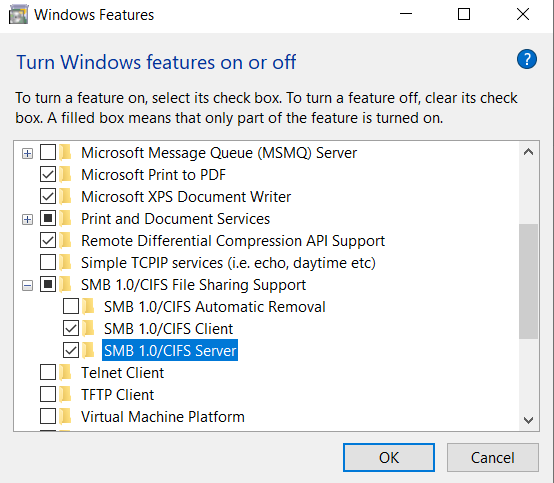
Task: Click the Cancel button
Action: pos(493,458)
